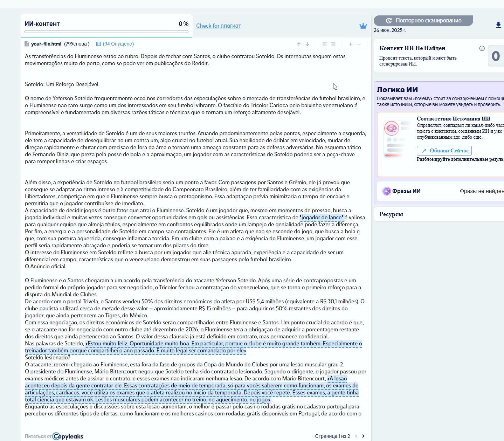Click the date 26 июн. 2025 г.

pyautogui.click(x=390, y=30)
